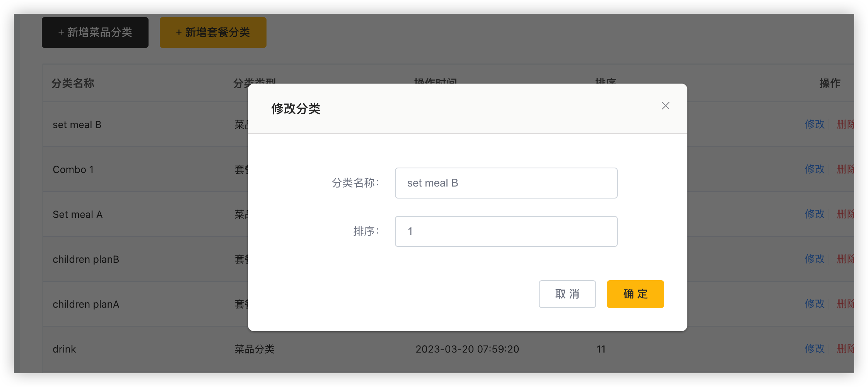Click the 分类名称 input containing set meal B
This screenshot has width=868, height=387.
coord(506,183)
